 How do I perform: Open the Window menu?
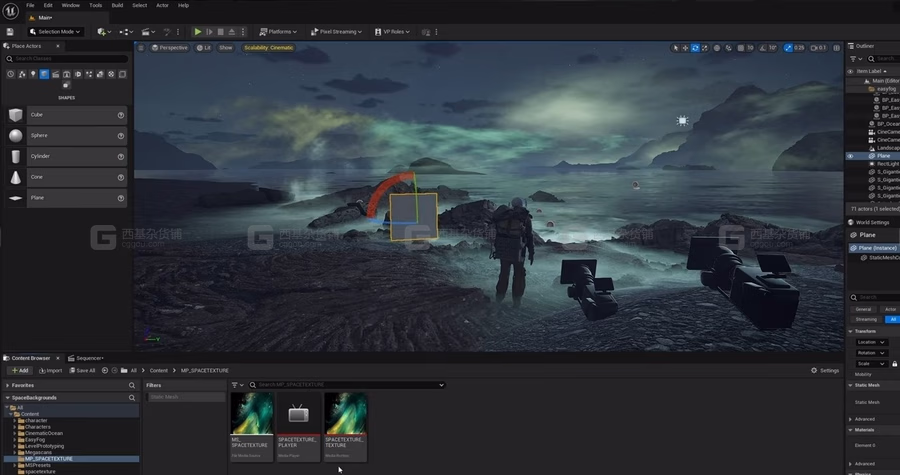coord(71,5)
